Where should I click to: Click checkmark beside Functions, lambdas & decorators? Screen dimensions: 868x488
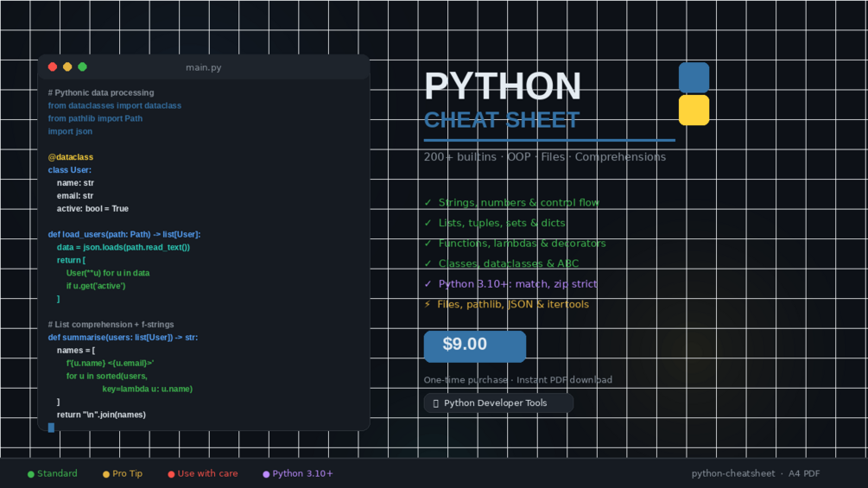coord(428,244)
